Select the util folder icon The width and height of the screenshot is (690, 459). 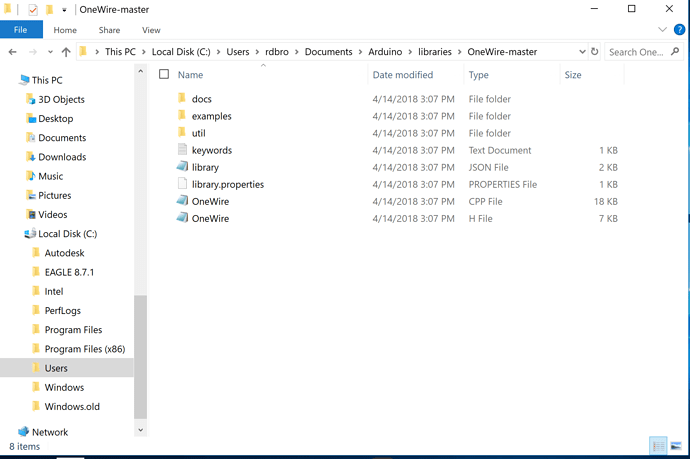point(182,132)
